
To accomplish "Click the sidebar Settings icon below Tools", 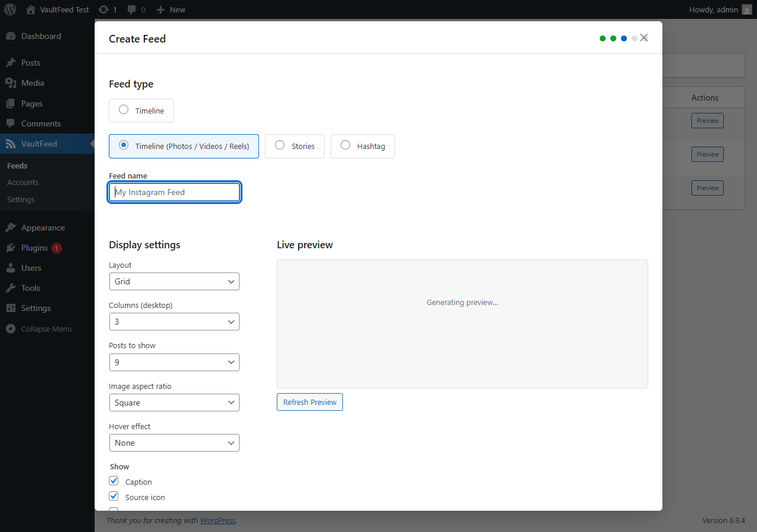I will 11,308.
